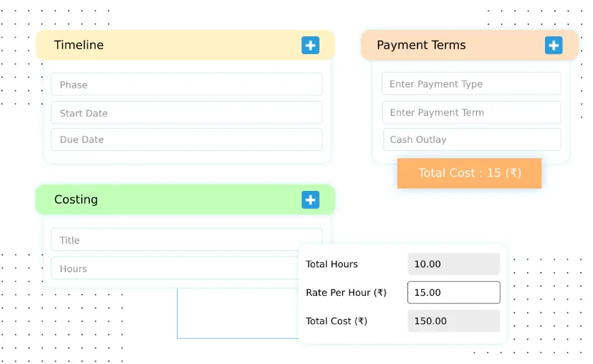Select the Enter Payment Term field
593x364 pixels.
[471, 113]
